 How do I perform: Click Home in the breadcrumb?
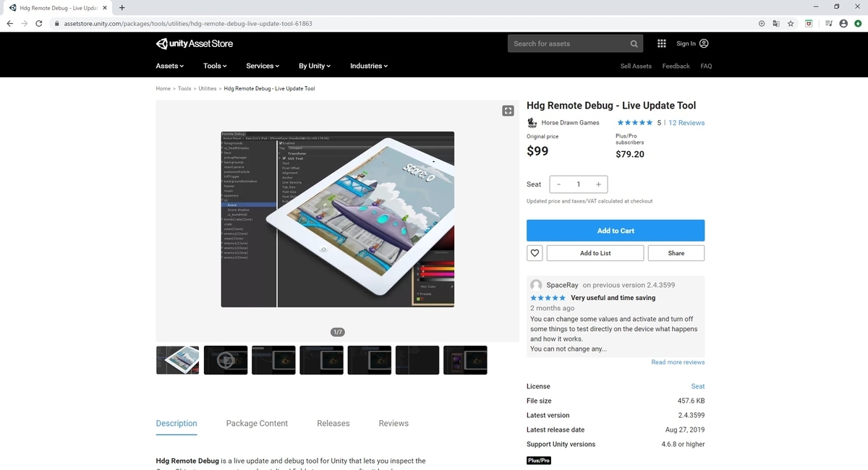click(163, 88)
